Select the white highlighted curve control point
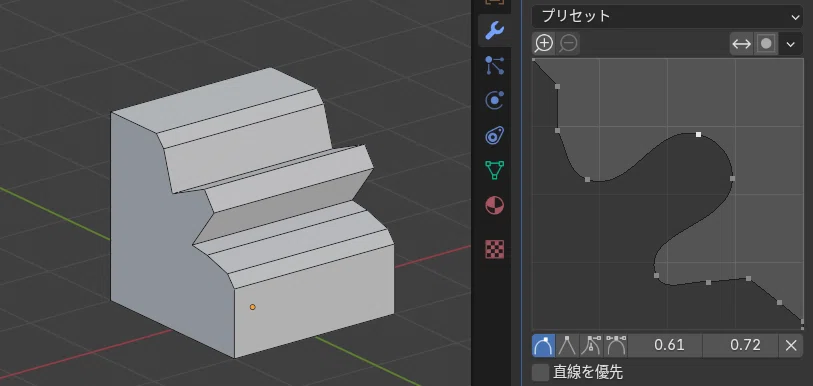The width and height of the screenshot is (813, 386). click(698, 134)
